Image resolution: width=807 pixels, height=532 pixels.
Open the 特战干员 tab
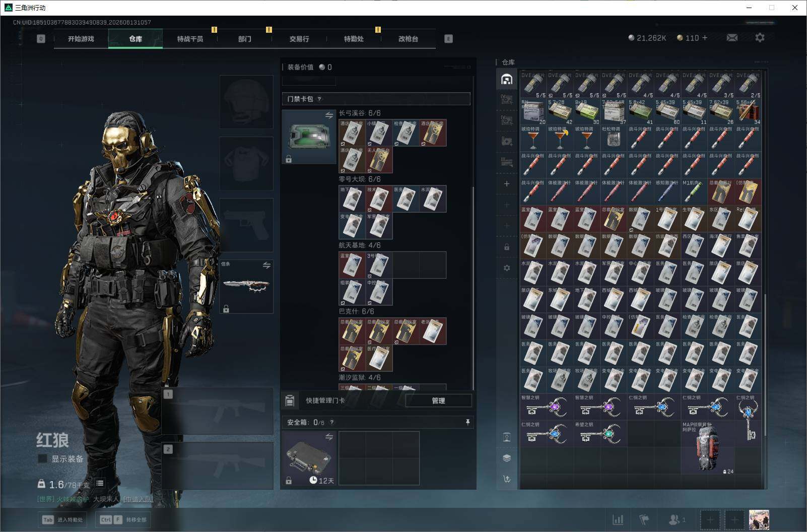tap(190, 39)
